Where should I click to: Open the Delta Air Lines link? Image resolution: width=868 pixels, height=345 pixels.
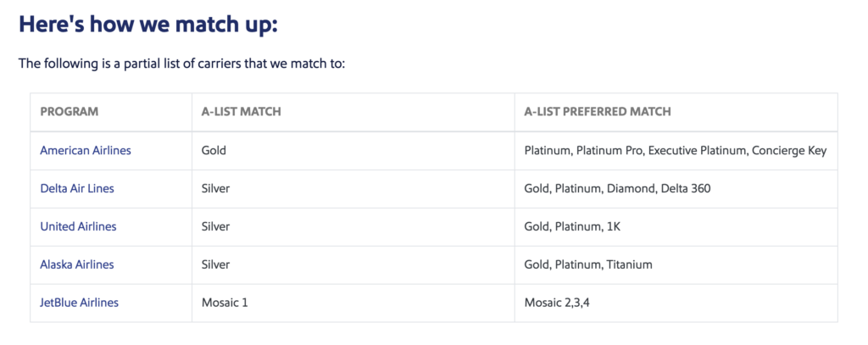coord(77,188)
